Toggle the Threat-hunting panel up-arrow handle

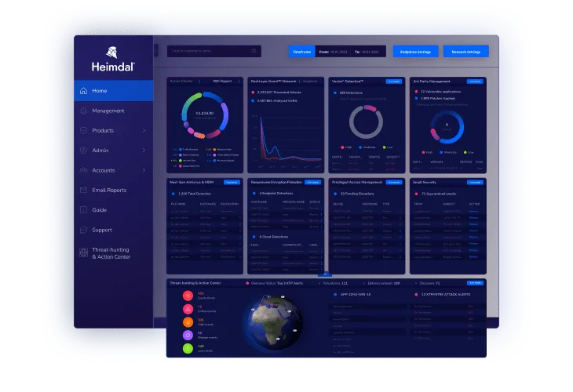[x=325, y=274]
